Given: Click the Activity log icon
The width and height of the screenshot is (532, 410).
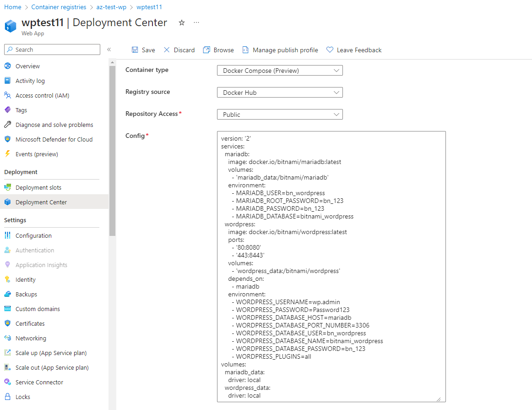Looking at the screenshot, I should click(x=7, y=81).
